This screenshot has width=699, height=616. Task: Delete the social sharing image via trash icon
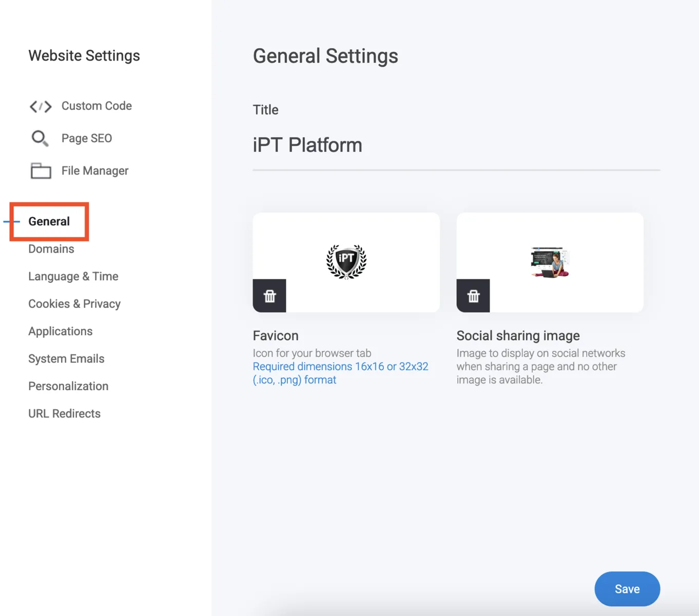point(473,296)
